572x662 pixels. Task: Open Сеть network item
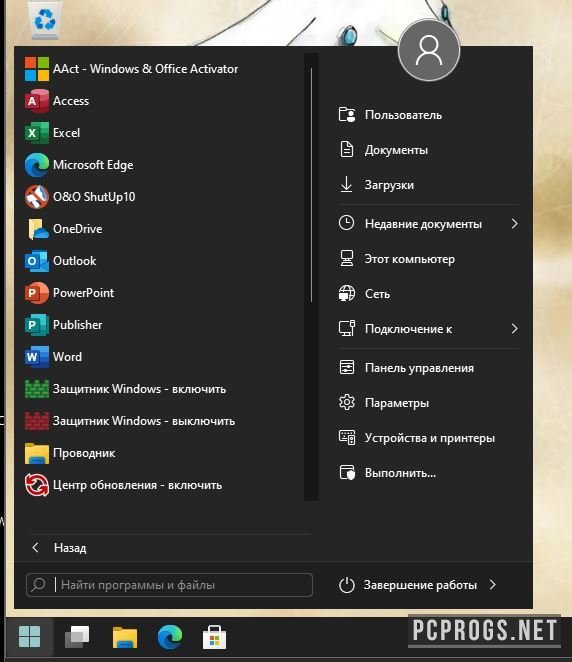[x=364, y=294]
